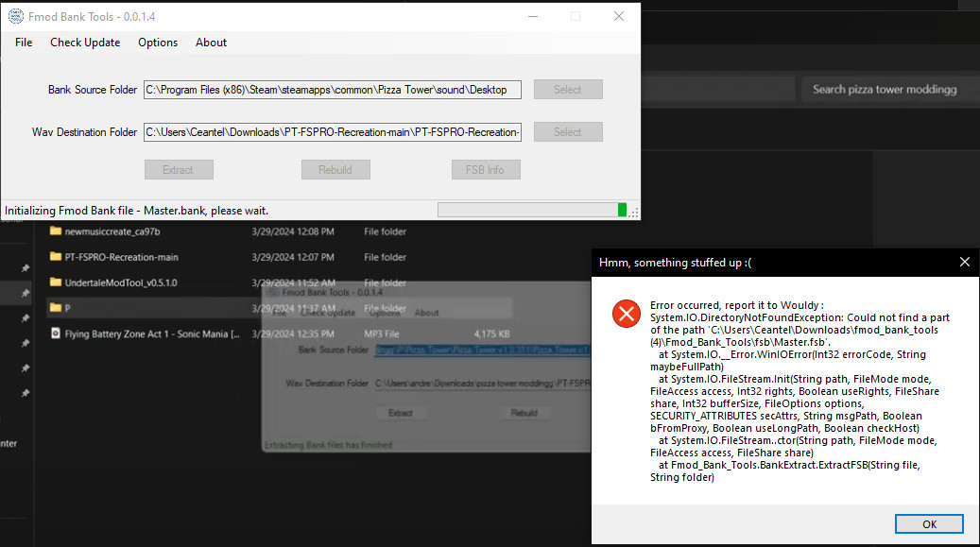The image size is (980, 547).
Task: Open the newmusiccreate_ca97b folder
Action: 113,231
